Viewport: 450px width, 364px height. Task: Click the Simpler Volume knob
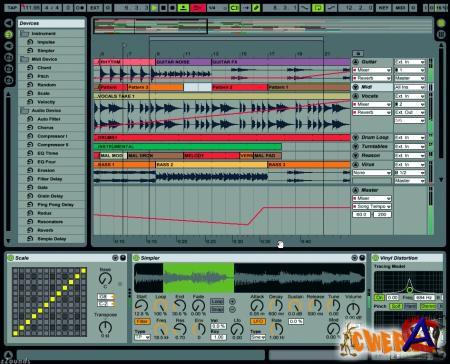pos(353,309)
